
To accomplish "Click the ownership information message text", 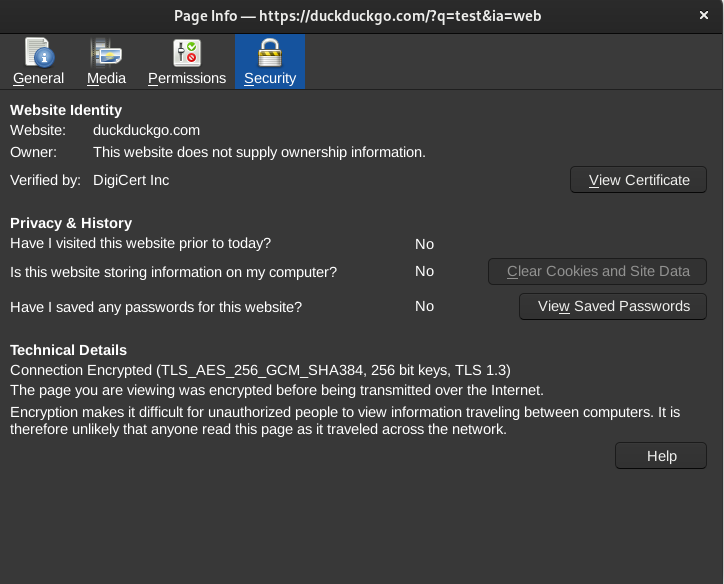I will coord(259,152).
